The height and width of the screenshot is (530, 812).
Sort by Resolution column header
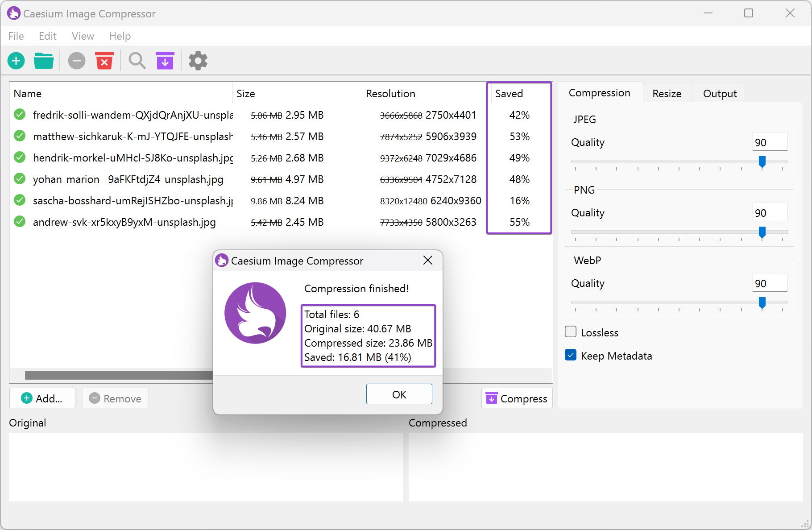point(424,94)
